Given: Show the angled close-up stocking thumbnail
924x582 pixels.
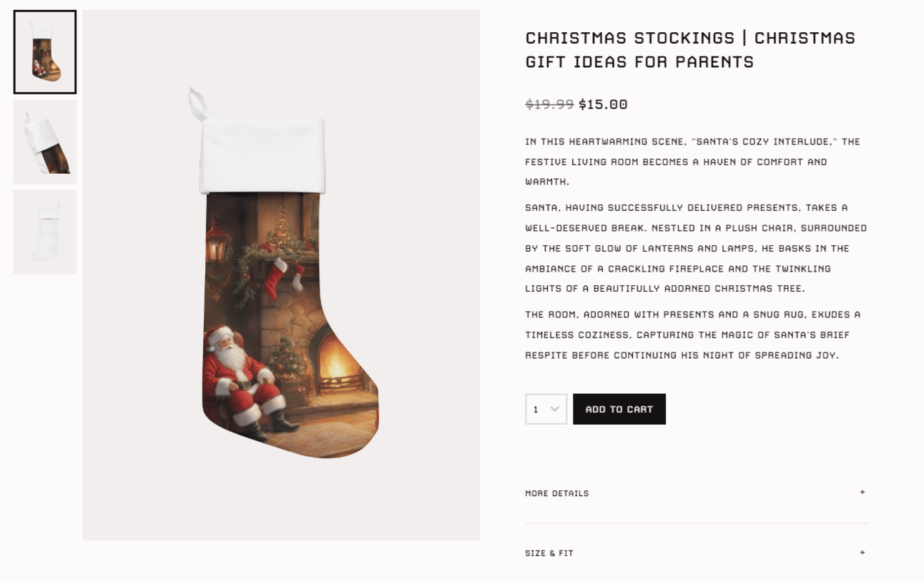Looking at the screenshot, I should (x=45, y=142).
